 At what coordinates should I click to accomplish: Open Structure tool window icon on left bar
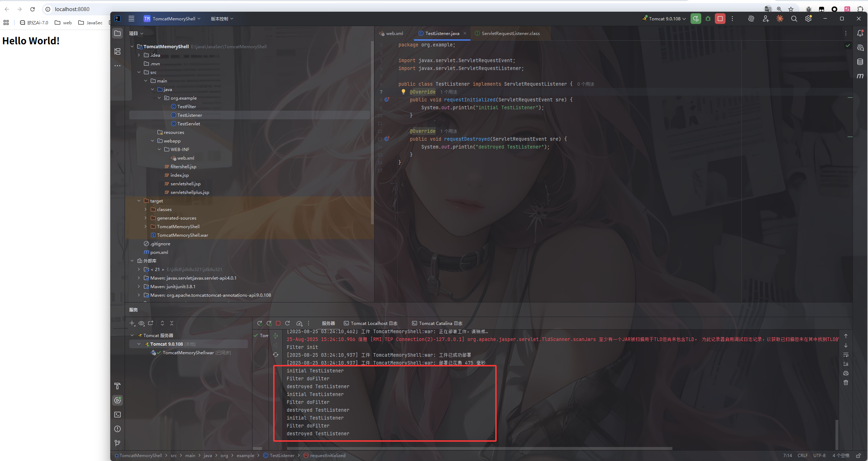[117, 51]
